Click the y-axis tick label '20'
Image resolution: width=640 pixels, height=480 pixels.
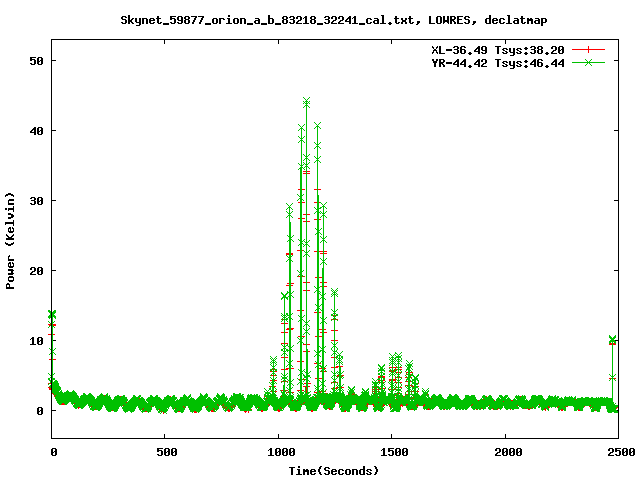tap(36, 271)
